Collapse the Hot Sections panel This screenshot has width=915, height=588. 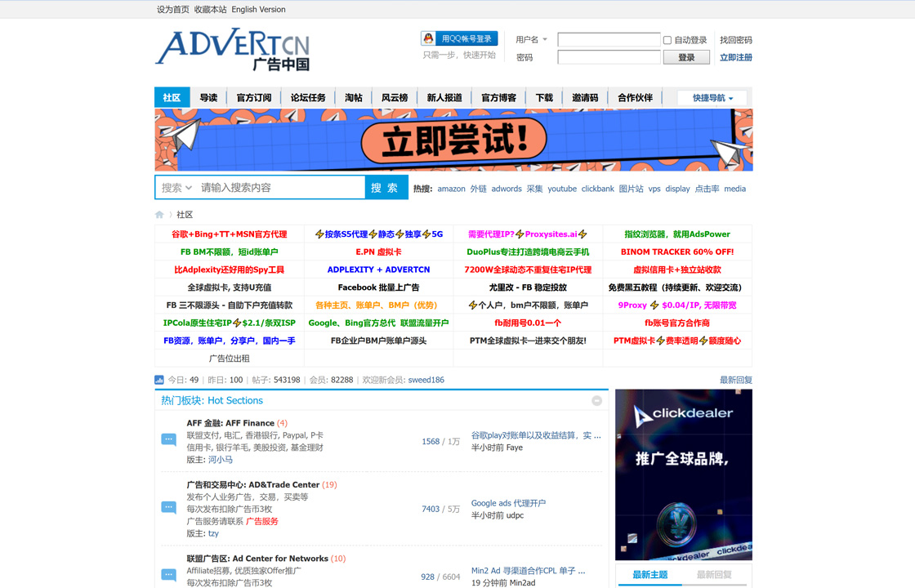click(x=596, y=401)
